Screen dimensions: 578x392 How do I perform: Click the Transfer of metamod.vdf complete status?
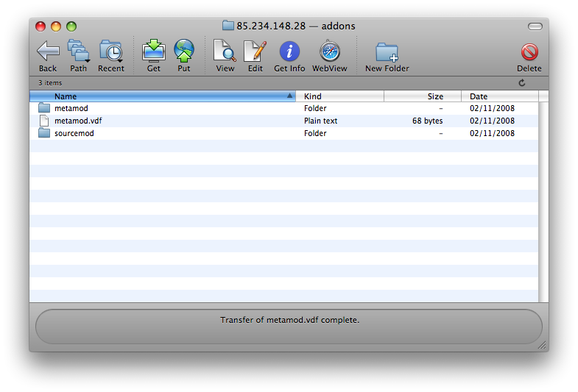[x=290, y=320]
